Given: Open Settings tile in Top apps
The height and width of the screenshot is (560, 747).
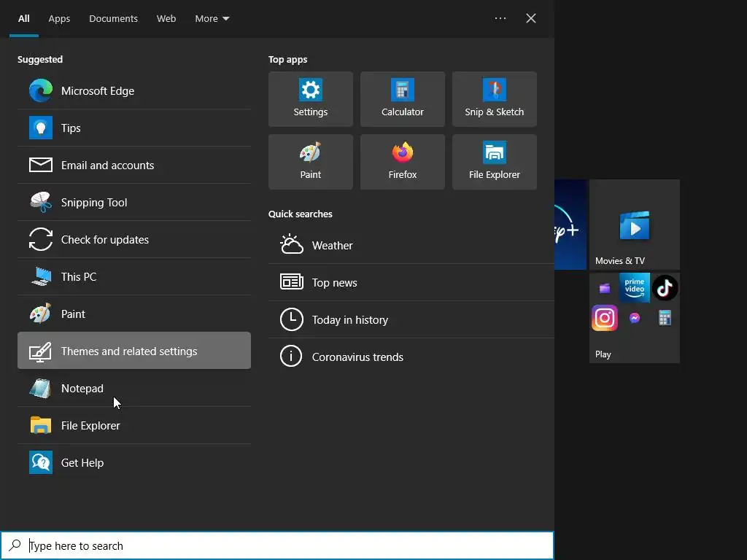Looking at the screenshot, I should 311,99.
